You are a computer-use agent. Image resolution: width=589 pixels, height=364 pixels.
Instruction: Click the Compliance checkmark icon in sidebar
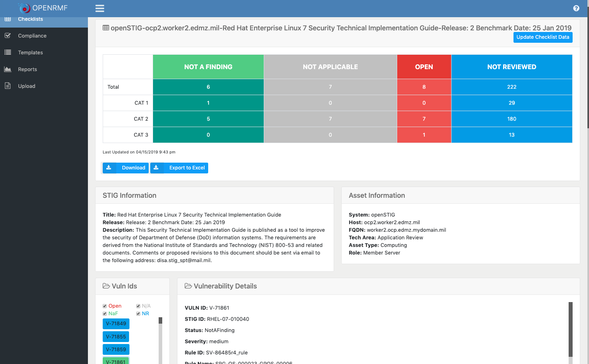[8, 36]
